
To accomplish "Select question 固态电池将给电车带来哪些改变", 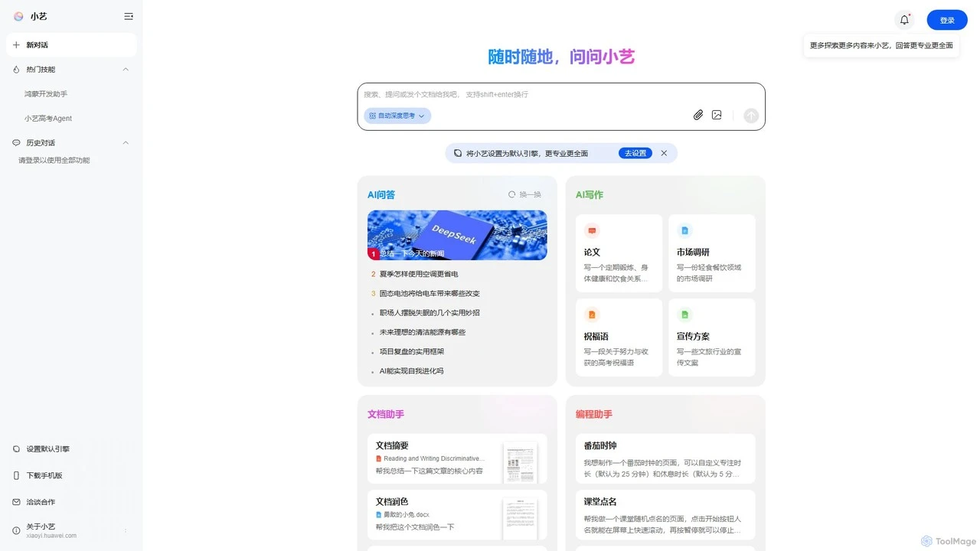I will pos(430,293).
